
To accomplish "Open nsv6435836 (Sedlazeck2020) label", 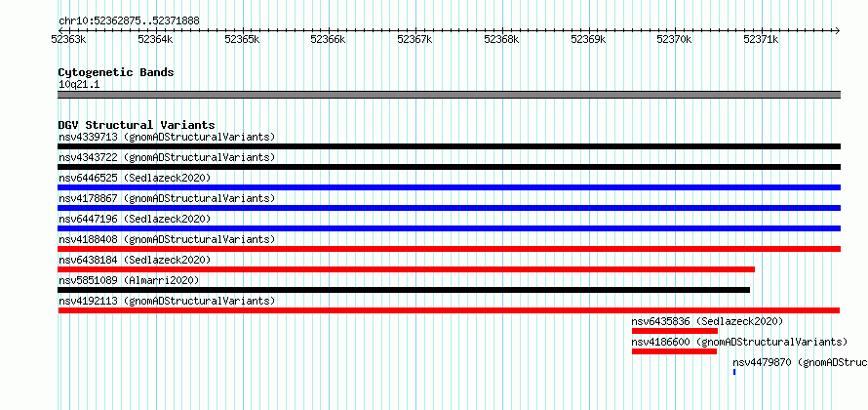I will 707,321.
